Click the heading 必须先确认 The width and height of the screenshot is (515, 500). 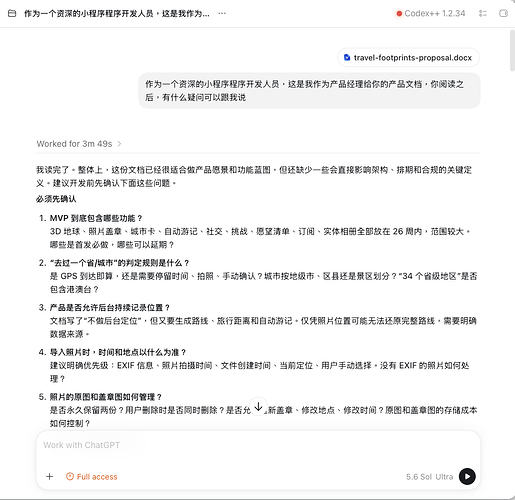(56, 199)
